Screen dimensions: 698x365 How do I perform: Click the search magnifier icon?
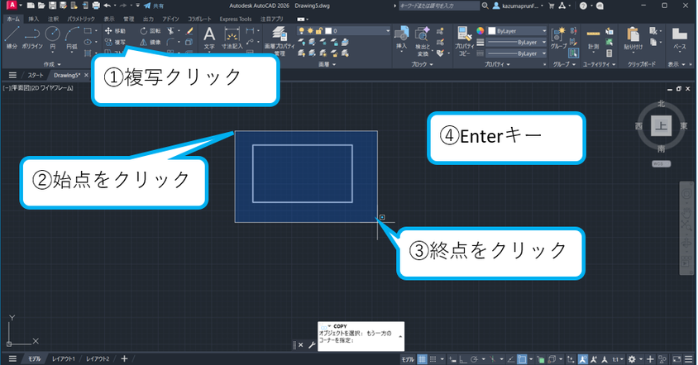point(485,6)
